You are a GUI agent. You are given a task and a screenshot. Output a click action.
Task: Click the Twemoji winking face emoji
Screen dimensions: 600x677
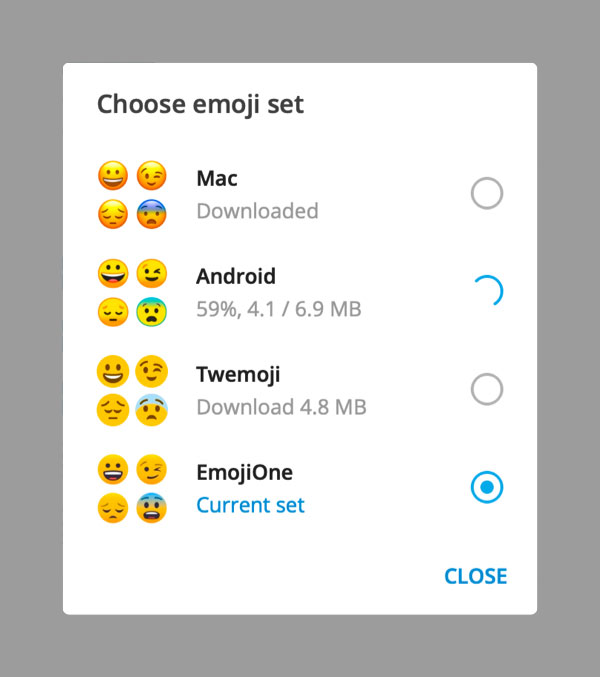coord(152,371)
